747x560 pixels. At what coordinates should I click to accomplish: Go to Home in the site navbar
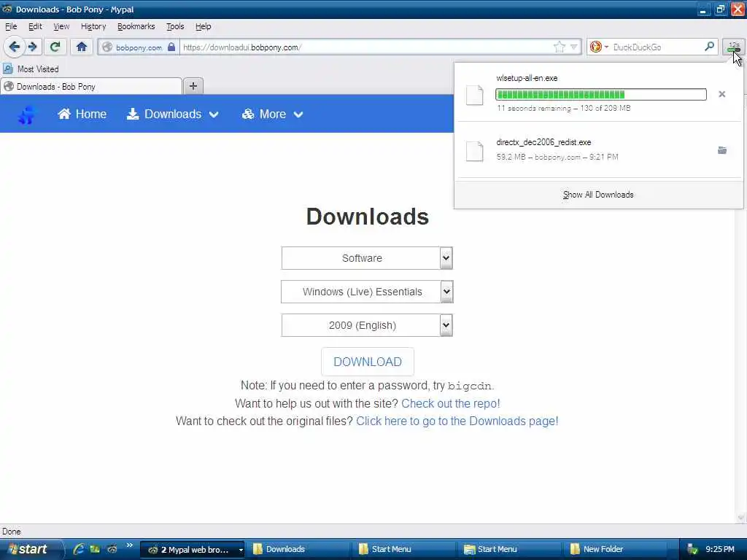pyautogui.click(x=82, y=114)
